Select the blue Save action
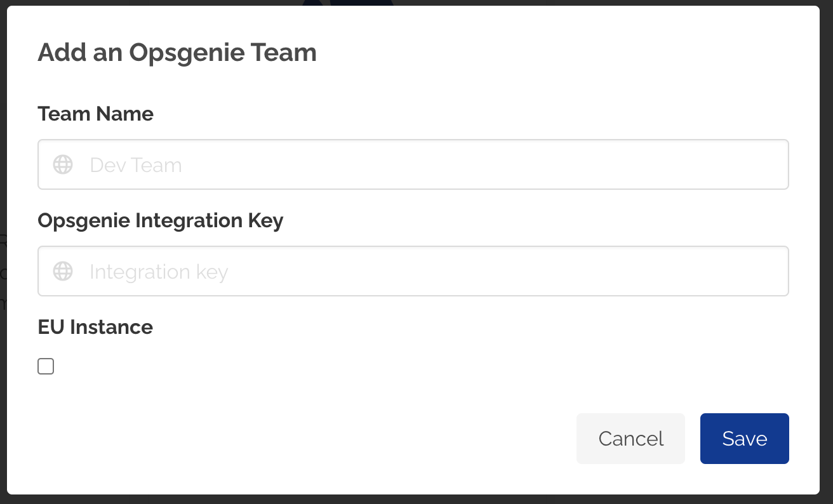This screenshot has height=504, width=833. pos(744,438)
